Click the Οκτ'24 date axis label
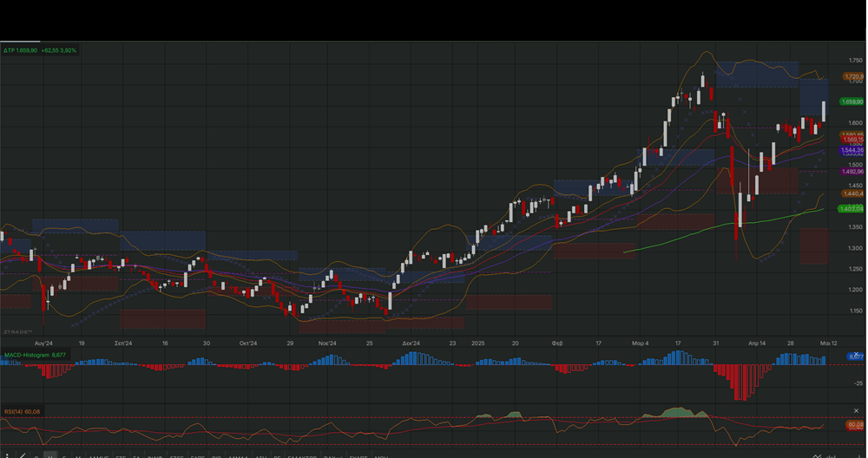Screen dimensions: 868x458 click(248, 343)
